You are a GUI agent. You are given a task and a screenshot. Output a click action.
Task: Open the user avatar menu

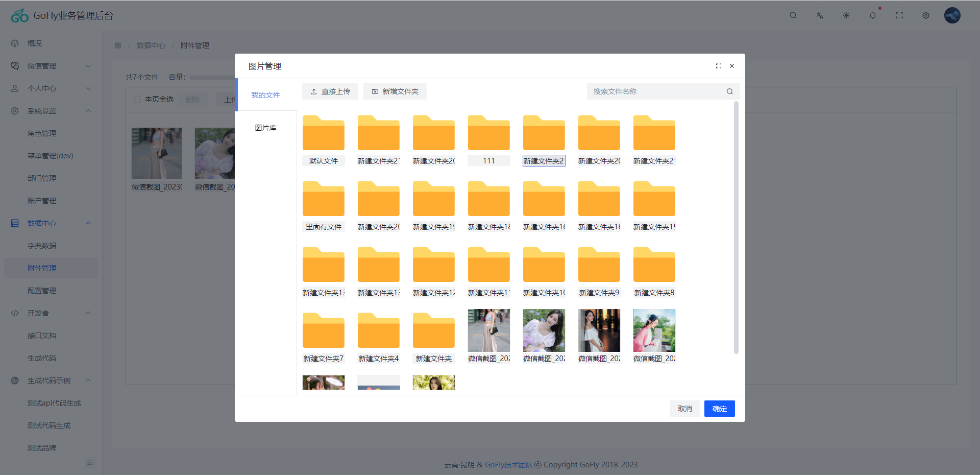pyautogui.click(x=952, y=15)
